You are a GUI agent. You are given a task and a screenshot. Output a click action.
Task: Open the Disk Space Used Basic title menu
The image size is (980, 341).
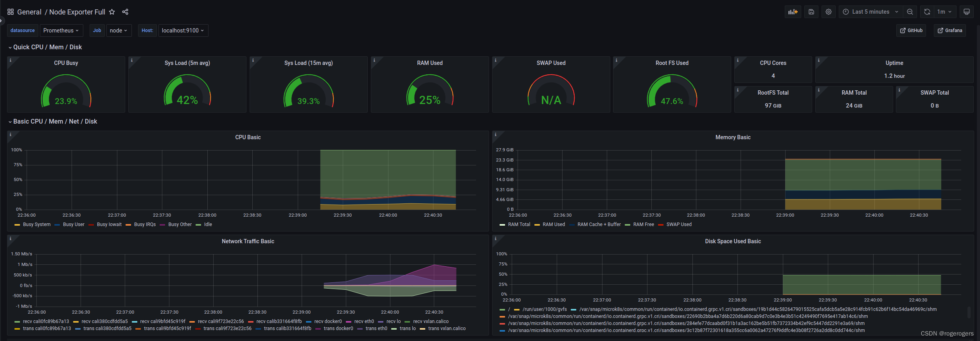tap(733, 241)
